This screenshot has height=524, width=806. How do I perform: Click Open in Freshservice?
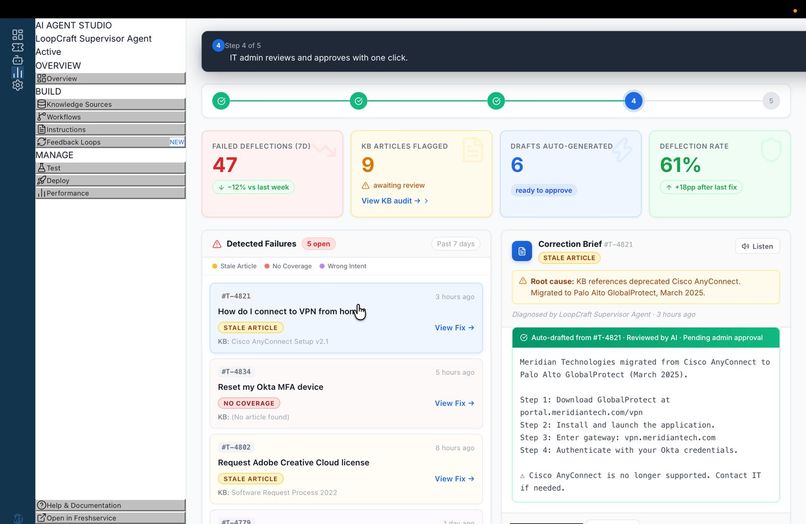point(111,518)
